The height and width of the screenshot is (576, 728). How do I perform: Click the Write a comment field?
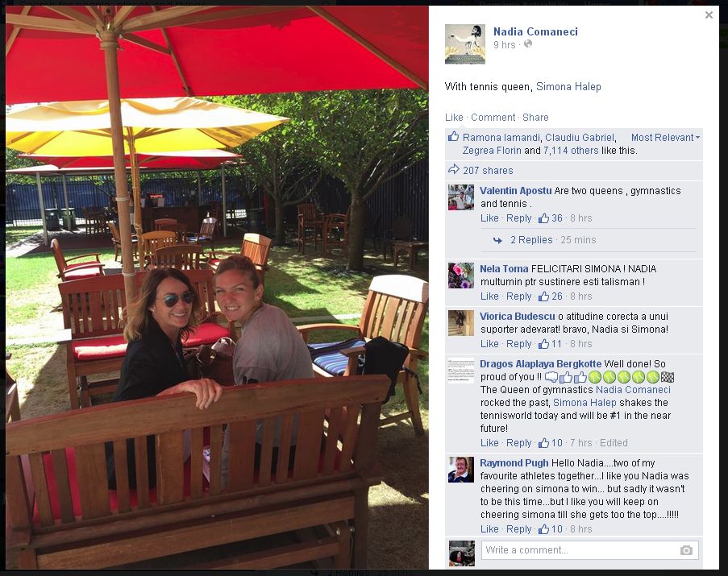coord(589,550)
